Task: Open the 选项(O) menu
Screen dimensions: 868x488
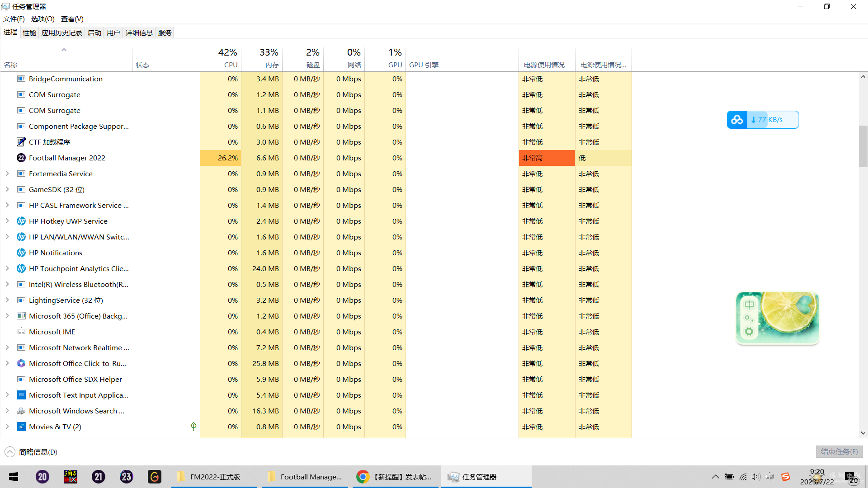Action: [x=42, y=19]
